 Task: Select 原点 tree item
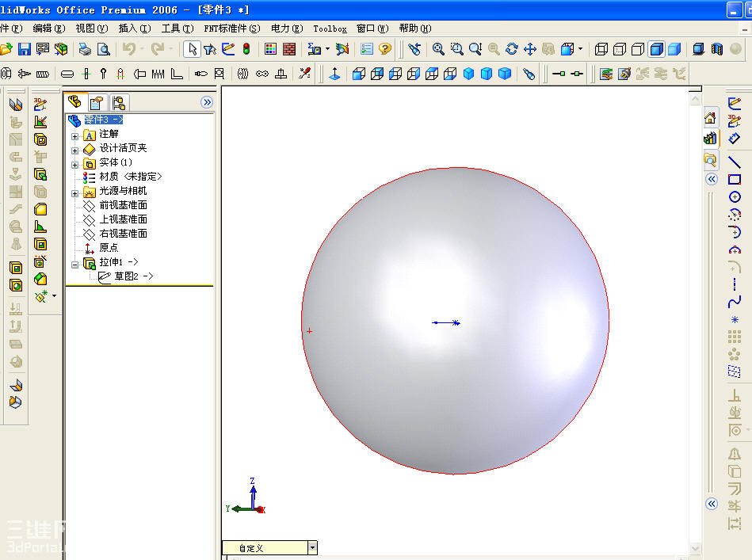click(x=109, y=248)
